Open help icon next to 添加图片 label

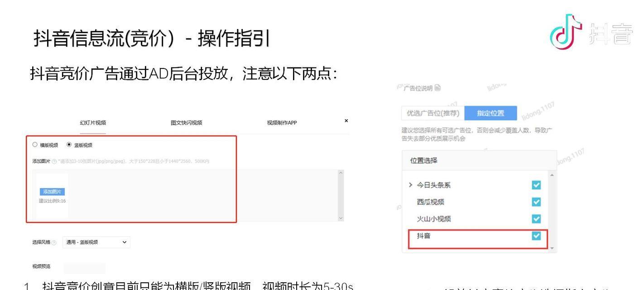pos(54,161)
